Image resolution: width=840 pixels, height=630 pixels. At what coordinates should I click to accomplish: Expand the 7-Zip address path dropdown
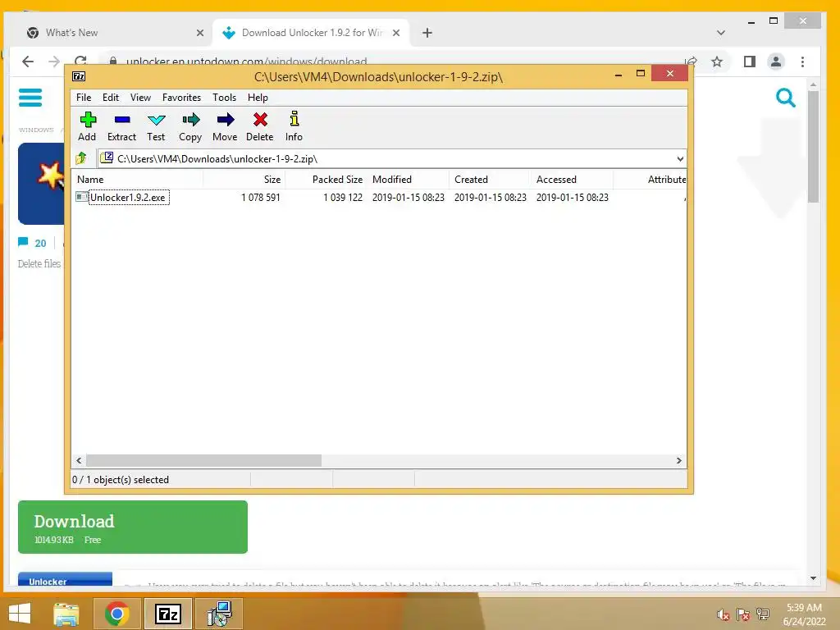coord(680,158)
